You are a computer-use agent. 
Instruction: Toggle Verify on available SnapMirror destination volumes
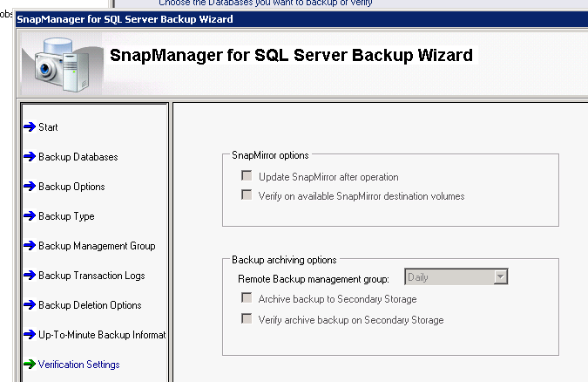pyautogui.click(x=247, y=196)
